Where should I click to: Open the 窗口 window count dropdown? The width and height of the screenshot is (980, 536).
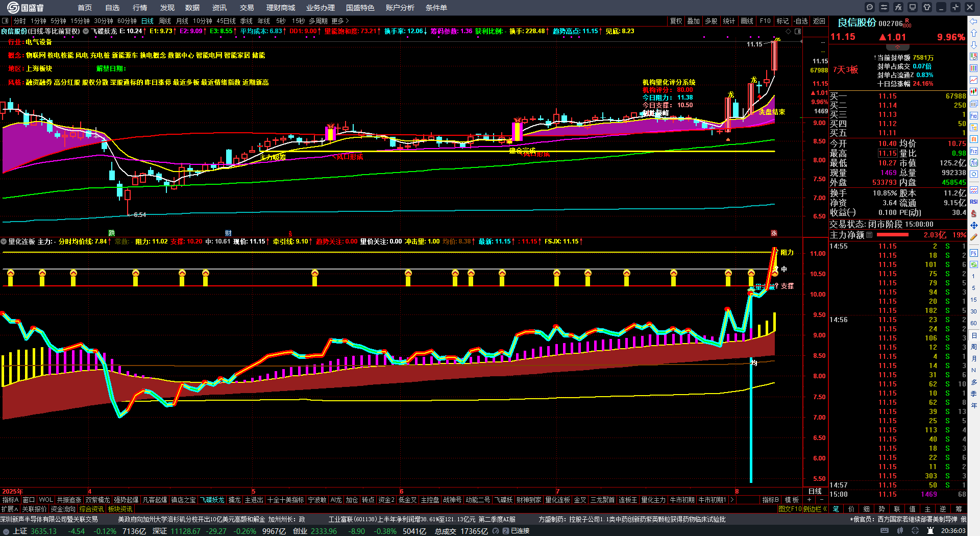29,500
